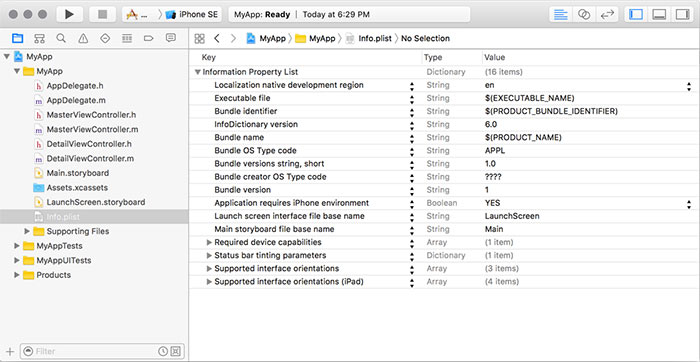Click MyApp folder in jump bar
Screen dimensions: 700x362
pyautogui.click(x=315, y=38)
